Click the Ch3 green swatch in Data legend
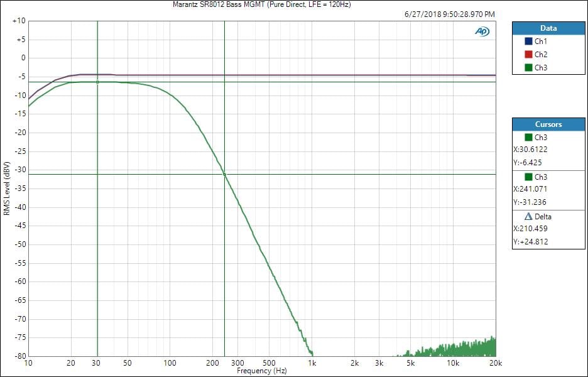The width and height of the screenshot is (588, 377). [x=528, y=68]
